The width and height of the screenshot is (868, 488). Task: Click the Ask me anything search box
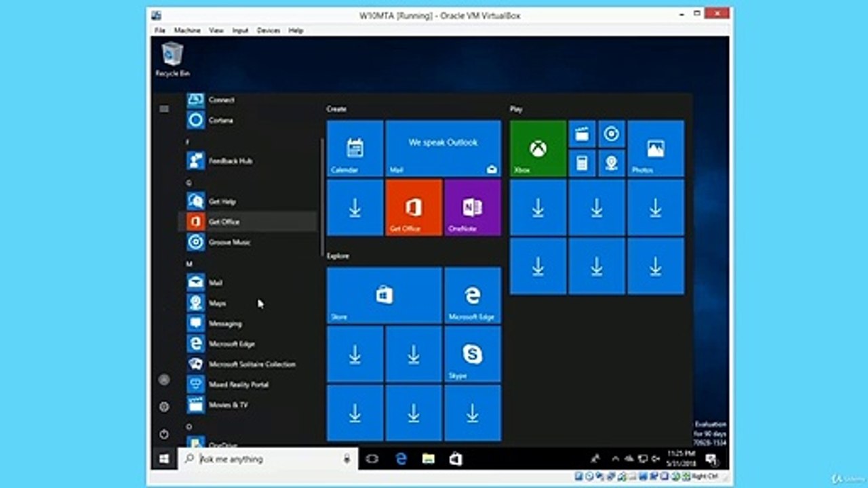click(269, 459)
